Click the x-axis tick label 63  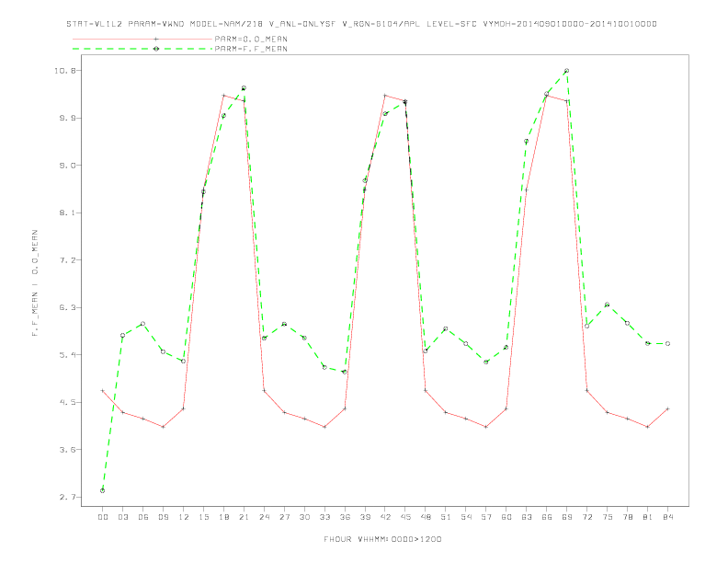click(x=527, y=517)
